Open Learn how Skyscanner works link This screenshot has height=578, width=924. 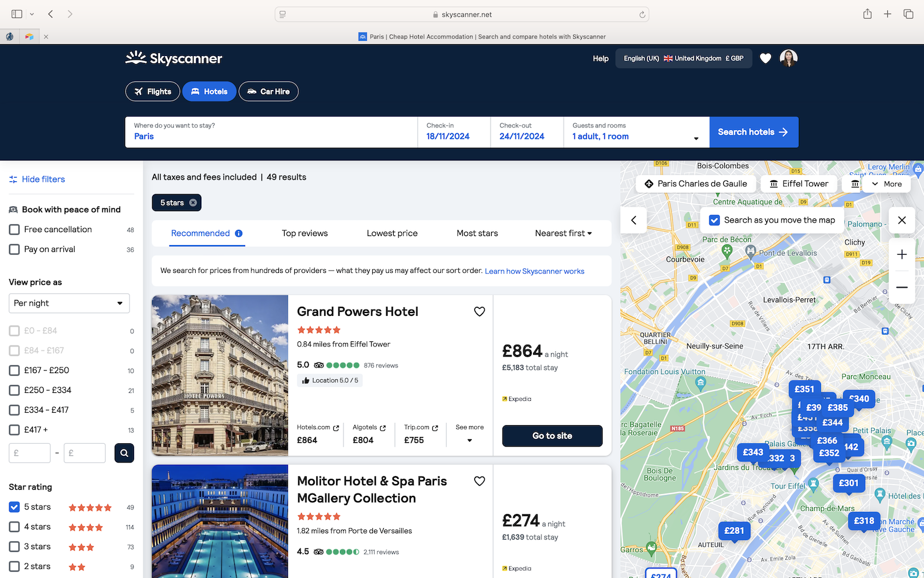(x=535, y=271)
